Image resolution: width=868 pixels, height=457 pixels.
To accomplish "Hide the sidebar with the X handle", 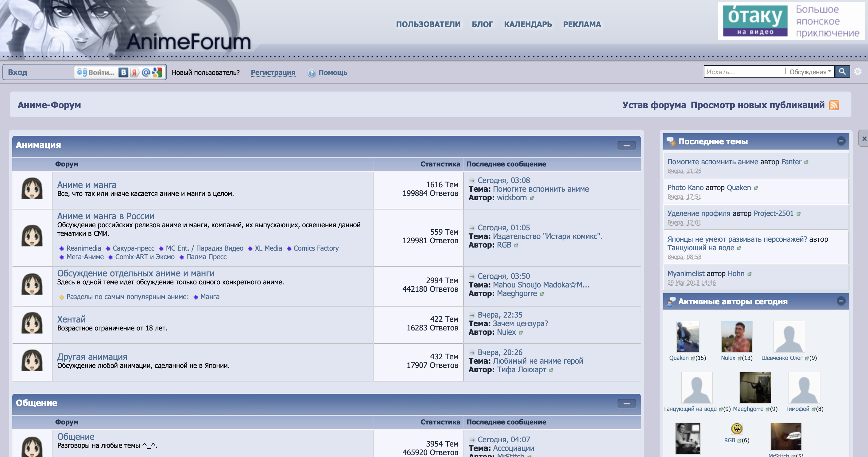I will pos(864,138).
